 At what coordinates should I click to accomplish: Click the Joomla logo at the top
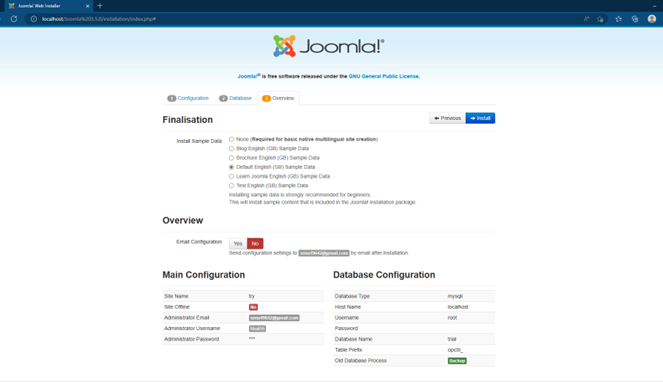pyautogui.click(x=329, y=46)
